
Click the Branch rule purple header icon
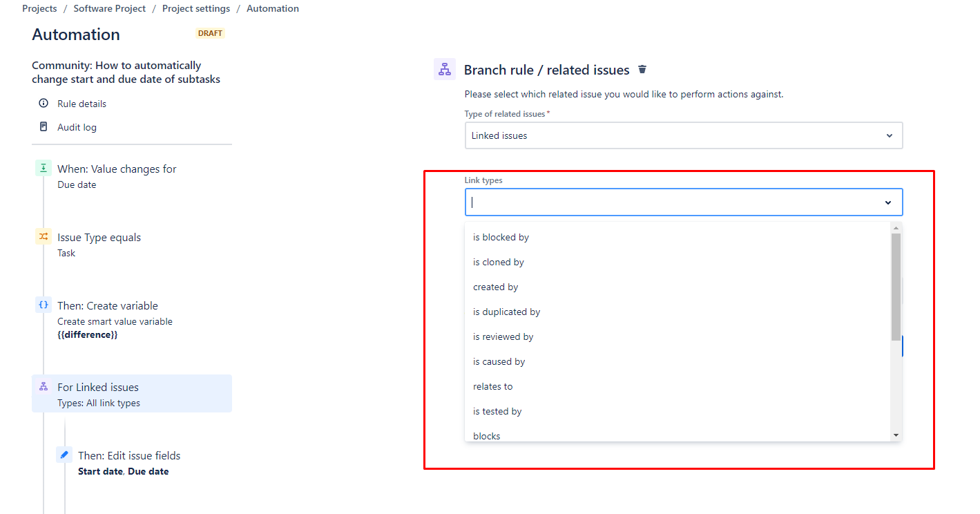click(x=445, y=69)
